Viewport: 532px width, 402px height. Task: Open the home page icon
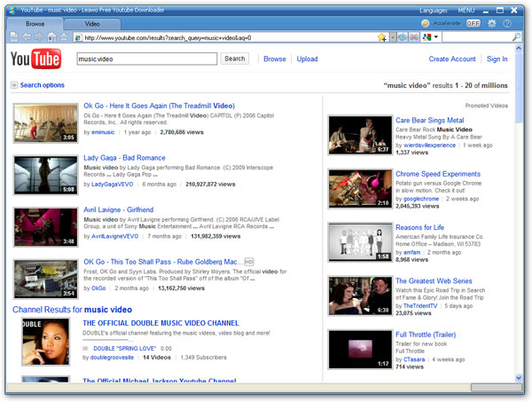click(x=51, y=37)
